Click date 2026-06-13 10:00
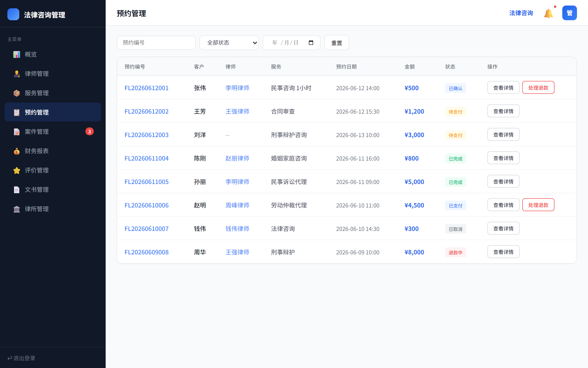This screenshot has width=588, height=368. coord(357,135)
